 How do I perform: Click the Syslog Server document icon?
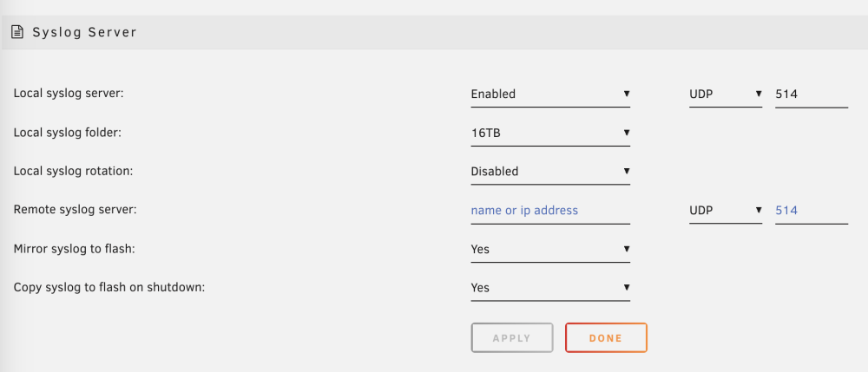[x=17, y=33]
